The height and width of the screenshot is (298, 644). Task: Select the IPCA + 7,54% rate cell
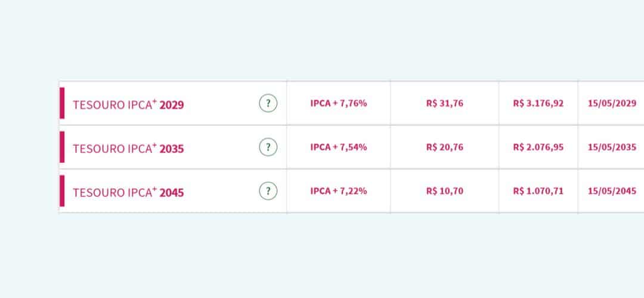click(x=338, y=147)
